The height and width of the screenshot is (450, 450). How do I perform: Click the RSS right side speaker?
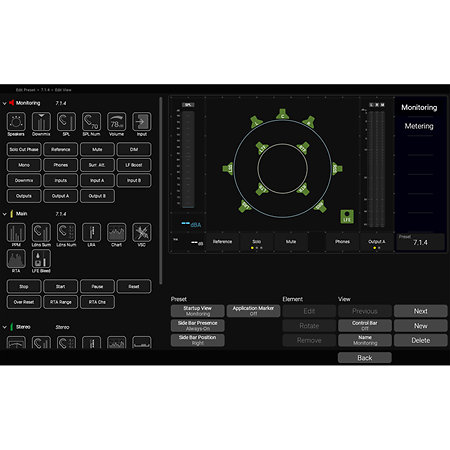(337, 168)
